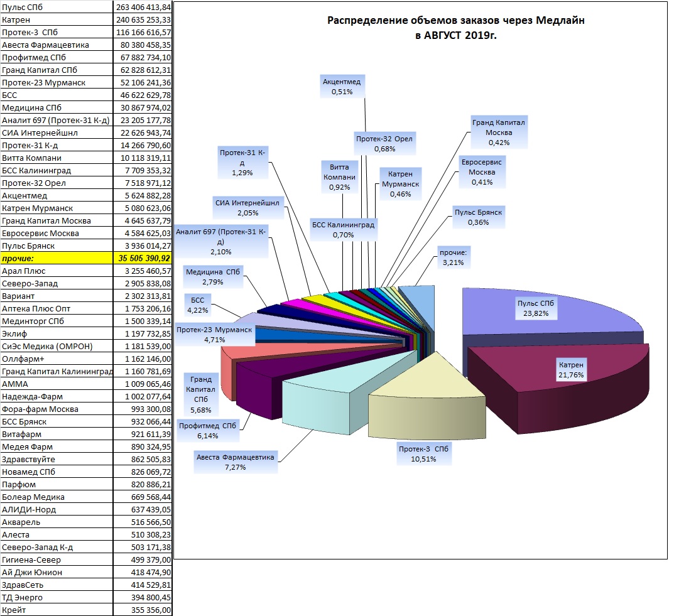Click the 'Евросервис Москва 0,41%' data label
The image size is (674, 616).
482,172
